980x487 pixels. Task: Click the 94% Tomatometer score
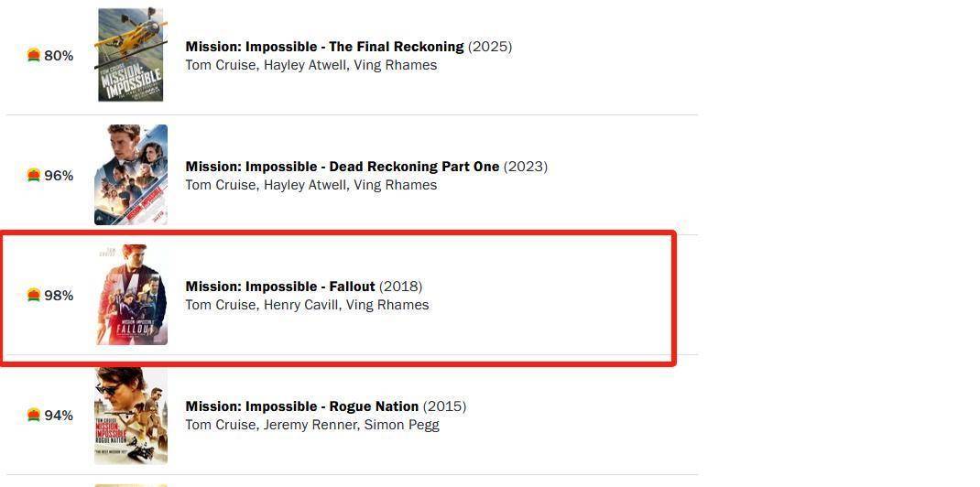coord(59,416)
